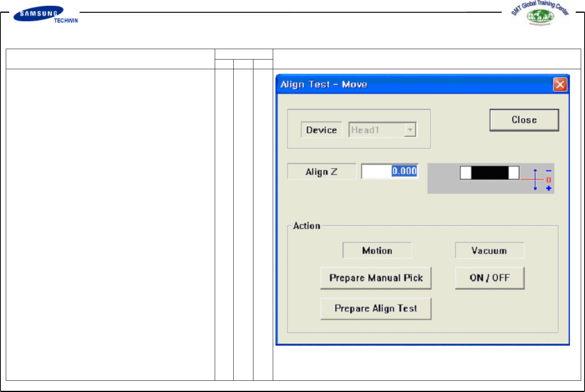Click the Action group label

pos(306,226)
